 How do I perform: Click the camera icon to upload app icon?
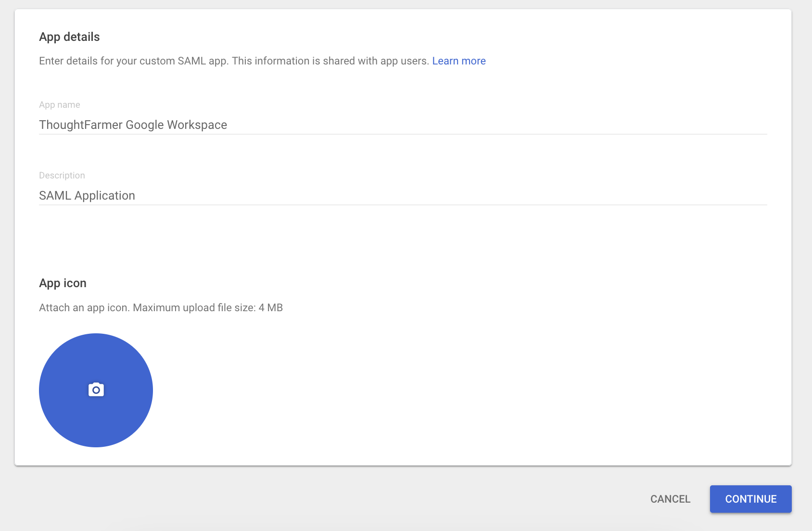click(96, 390)
